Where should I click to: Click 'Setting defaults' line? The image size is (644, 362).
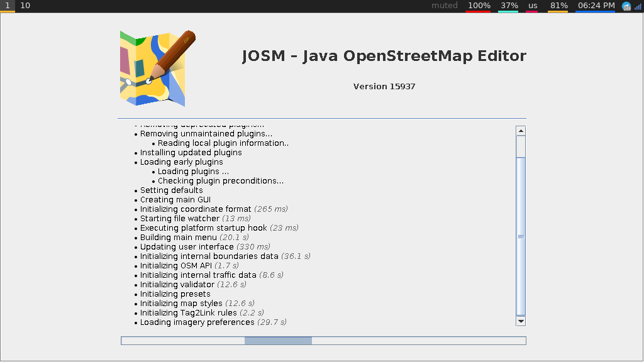tap(171, 190)
